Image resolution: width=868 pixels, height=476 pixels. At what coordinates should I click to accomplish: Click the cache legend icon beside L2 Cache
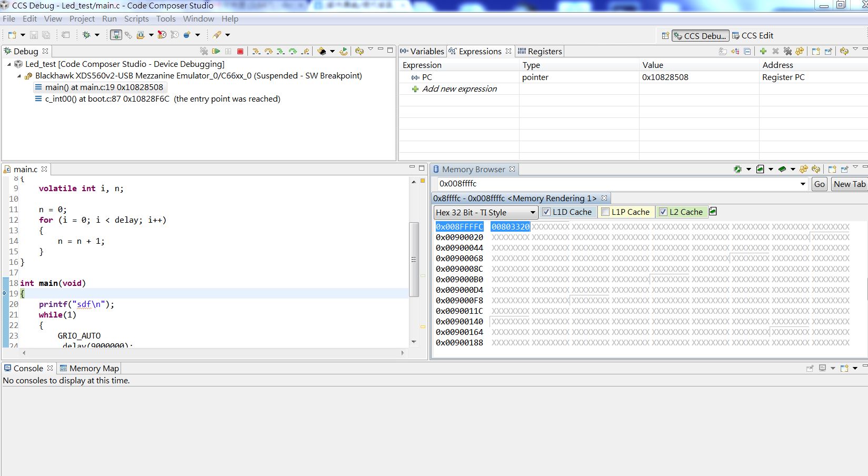click(x=713, y=211)
